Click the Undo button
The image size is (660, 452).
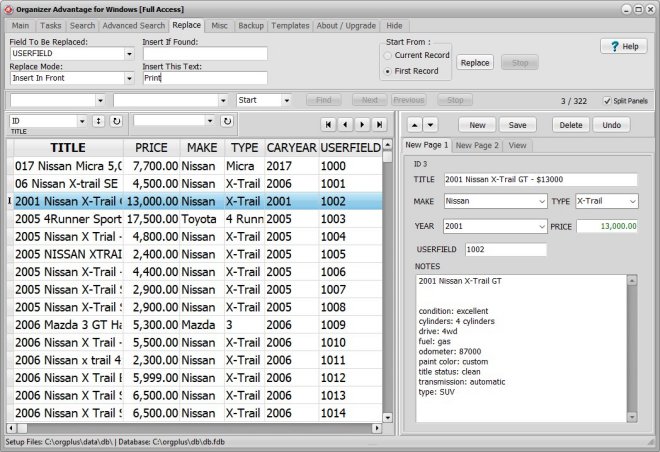pos(611,125)
